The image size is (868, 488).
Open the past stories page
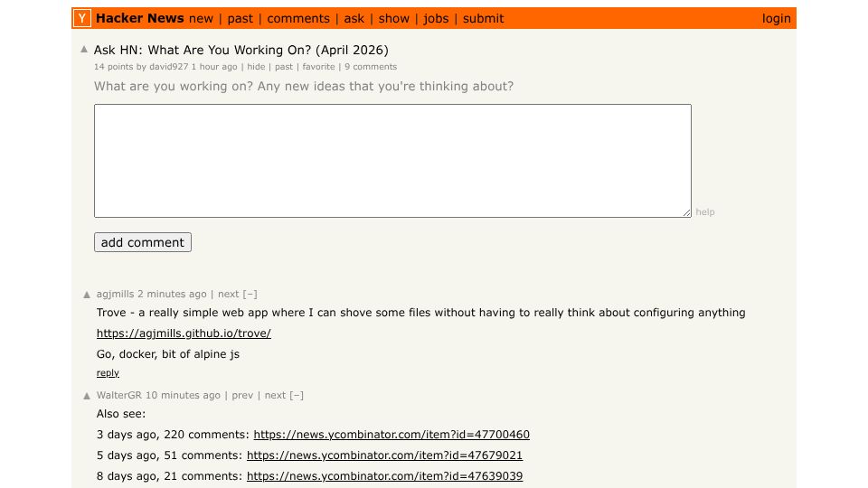click(241, 19)
